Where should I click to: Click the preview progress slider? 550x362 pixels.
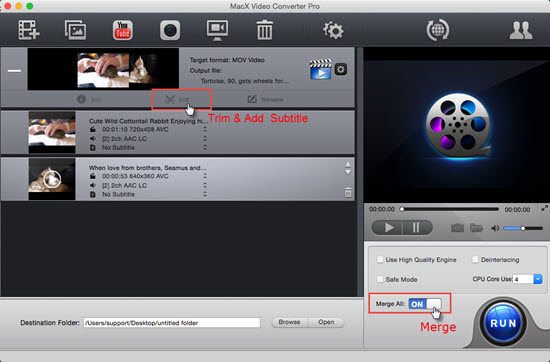[450, 209]
